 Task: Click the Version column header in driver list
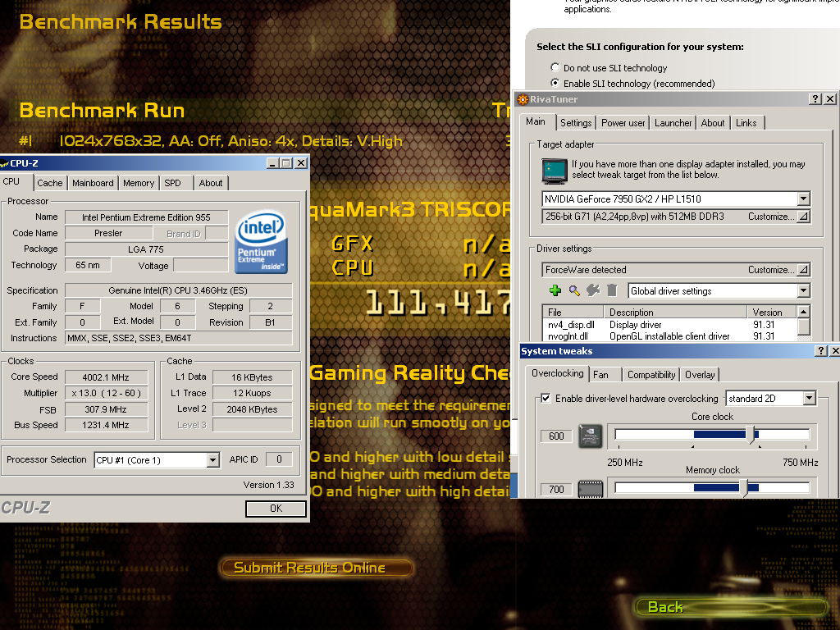(x=772, y=312)
